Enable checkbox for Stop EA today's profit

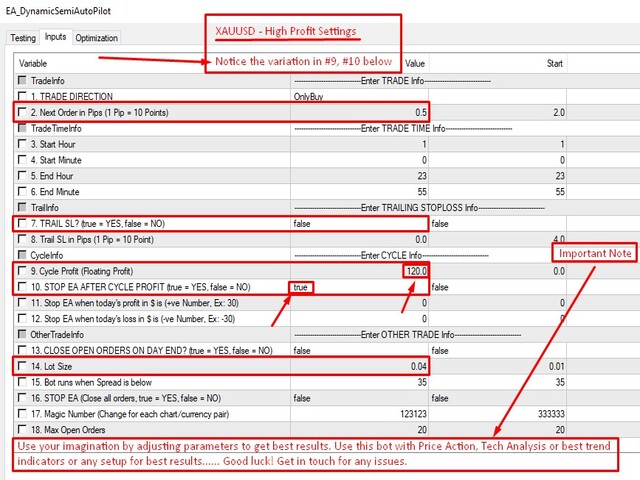point(22,303)
